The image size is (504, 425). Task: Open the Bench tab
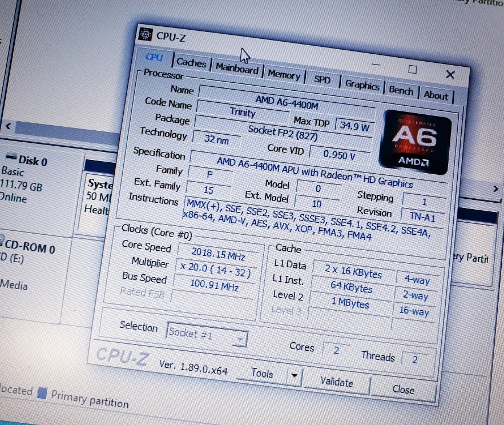tap(401, 90)
